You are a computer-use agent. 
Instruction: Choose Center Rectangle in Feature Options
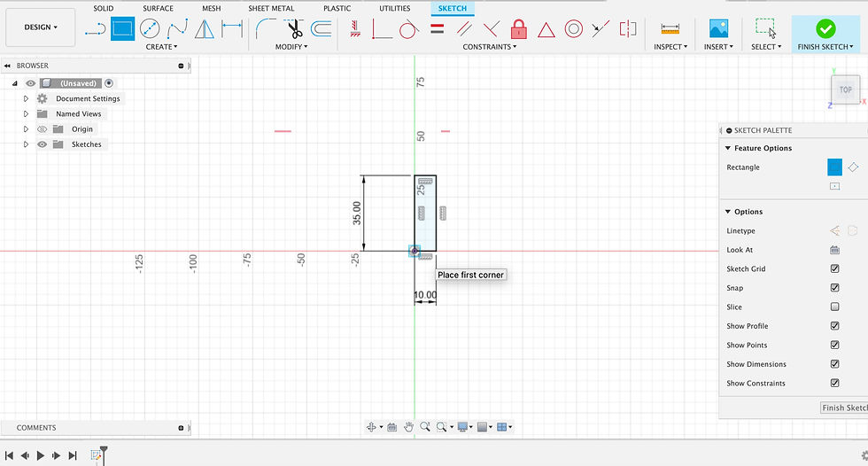pyautogui.click(x=834, y=186)
